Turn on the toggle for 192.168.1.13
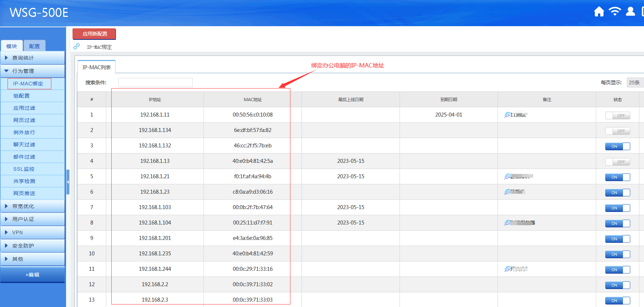 point(617,162)
